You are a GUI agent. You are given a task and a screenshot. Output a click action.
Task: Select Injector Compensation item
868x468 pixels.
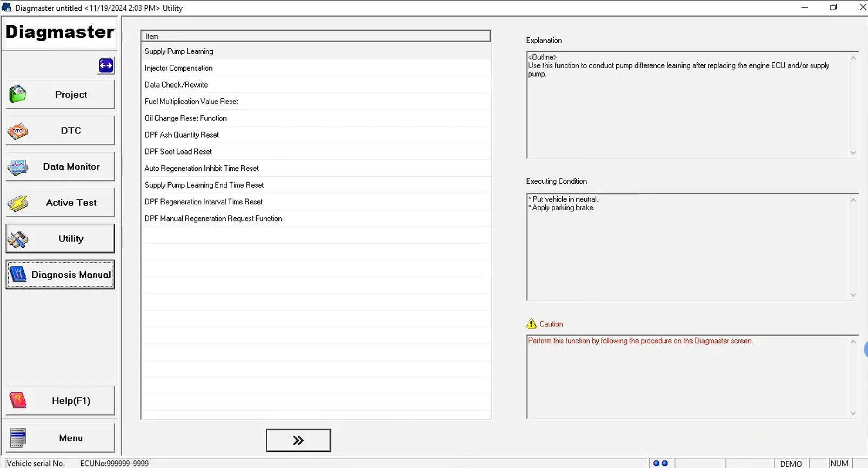316,68
